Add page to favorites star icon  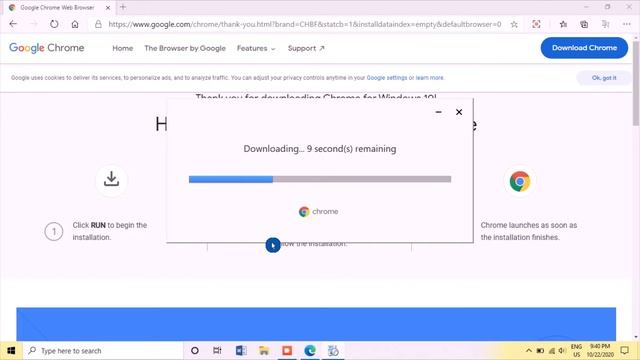pyautogui.click(x=514, y=24)
